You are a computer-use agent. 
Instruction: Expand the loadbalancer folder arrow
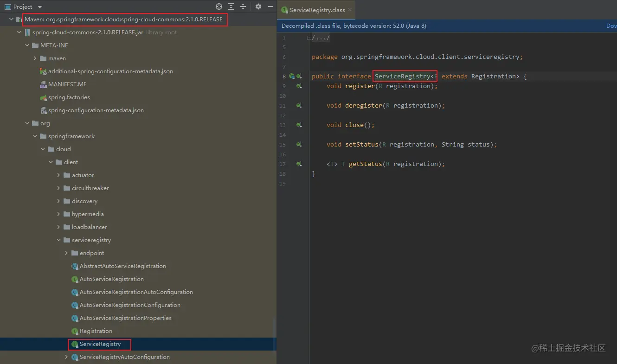[x=58, y=227]
